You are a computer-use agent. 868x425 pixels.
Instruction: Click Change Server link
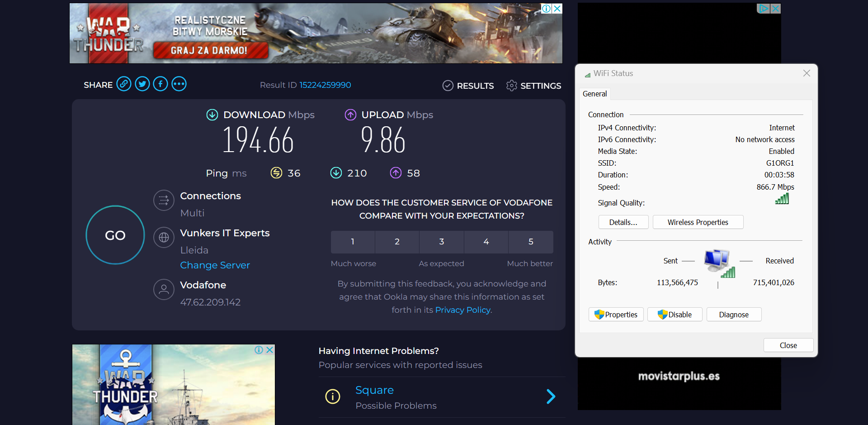(x=215, y=265)
